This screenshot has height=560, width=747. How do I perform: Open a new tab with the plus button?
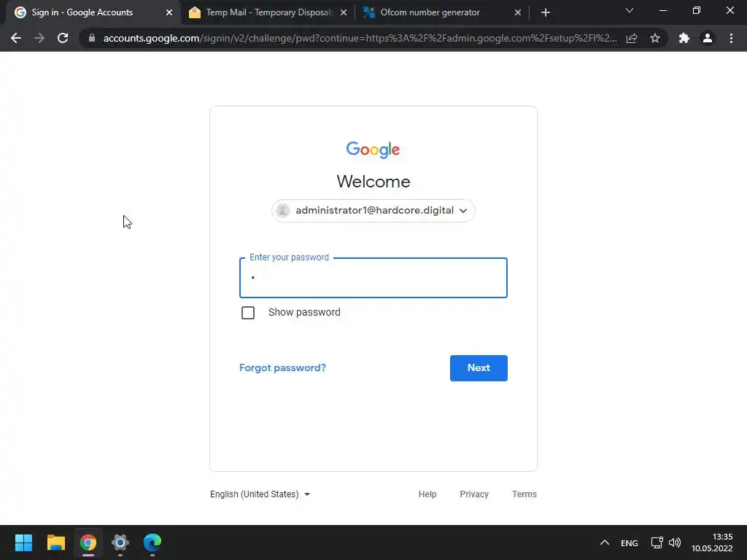(546, 12)
